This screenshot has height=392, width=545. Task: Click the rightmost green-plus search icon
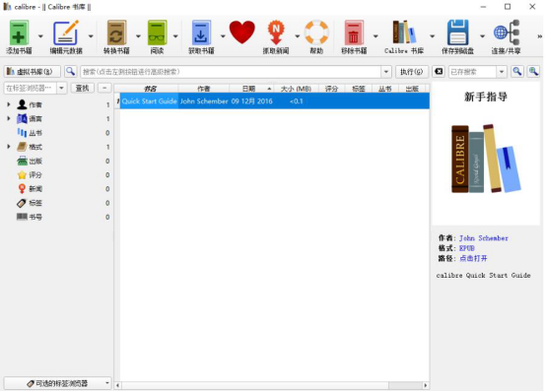pyautogui.click(x=533, y=72)
